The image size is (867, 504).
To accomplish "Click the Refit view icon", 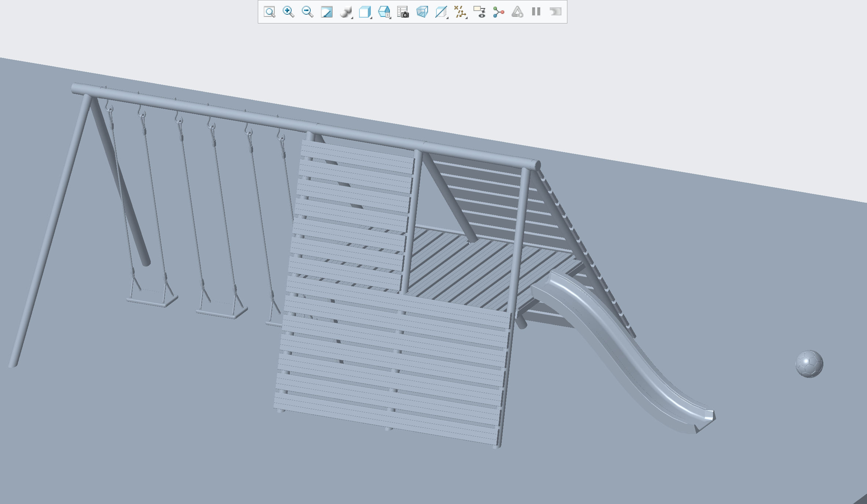I will pyautogui.click(x=270, y=12).
